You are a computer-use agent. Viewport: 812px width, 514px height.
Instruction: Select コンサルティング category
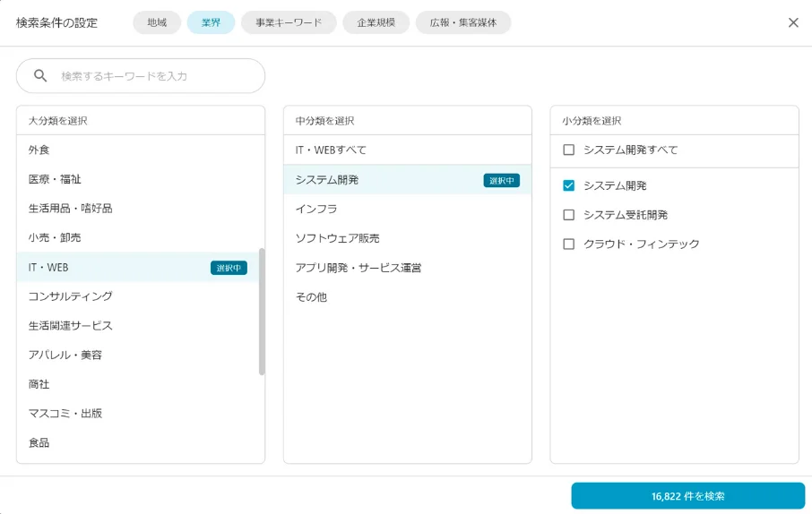tap(138, 296)
